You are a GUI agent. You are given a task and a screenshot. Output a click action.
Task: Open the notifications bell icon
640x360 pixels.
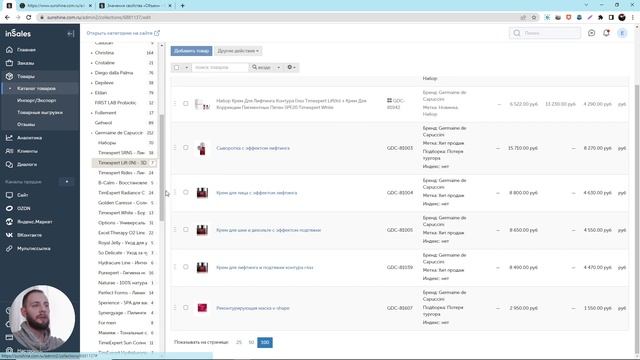click(x=606, y=33)
